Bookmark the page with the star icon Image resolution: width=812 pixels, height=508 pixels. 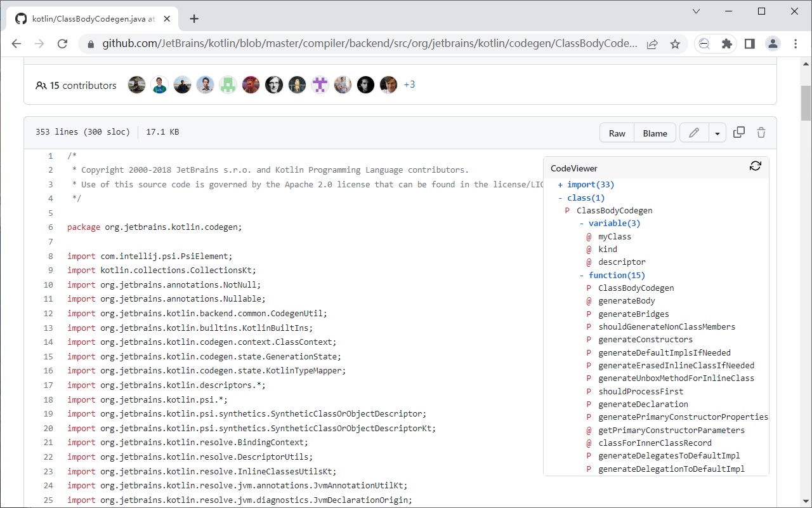tap(675, 43)
